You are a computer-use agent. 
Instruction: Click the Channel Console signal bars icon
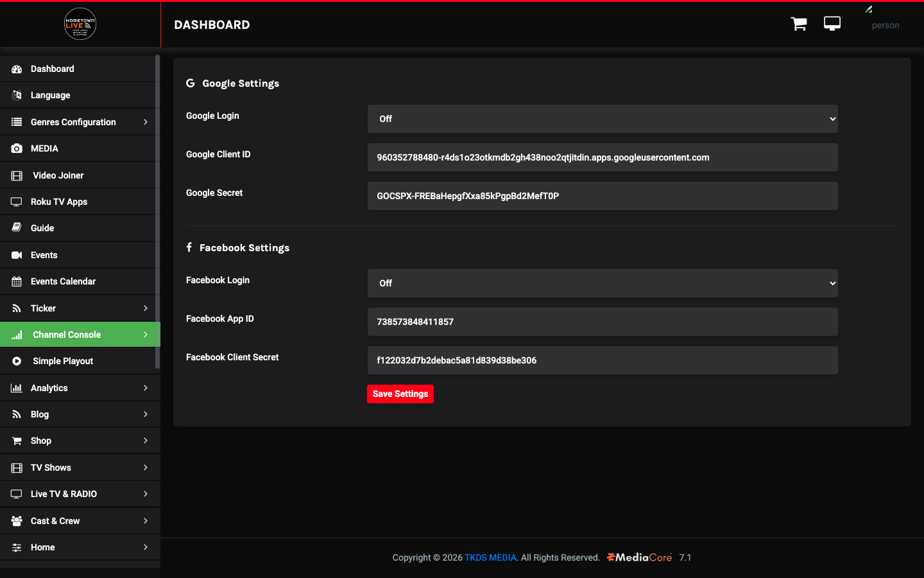[17, 335]
